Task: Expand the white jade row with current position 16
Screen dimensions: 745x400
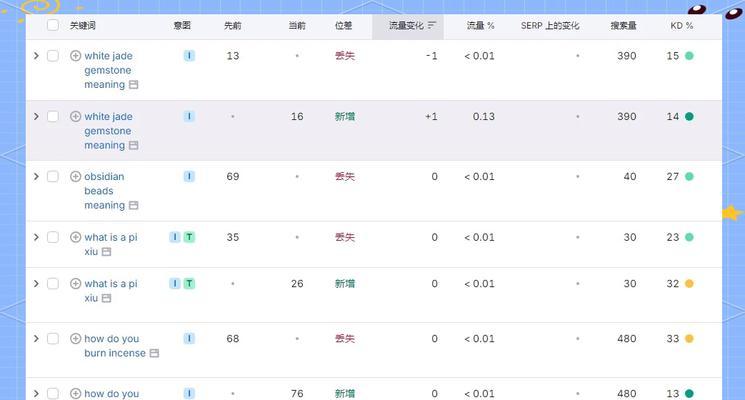Action: 36,116
